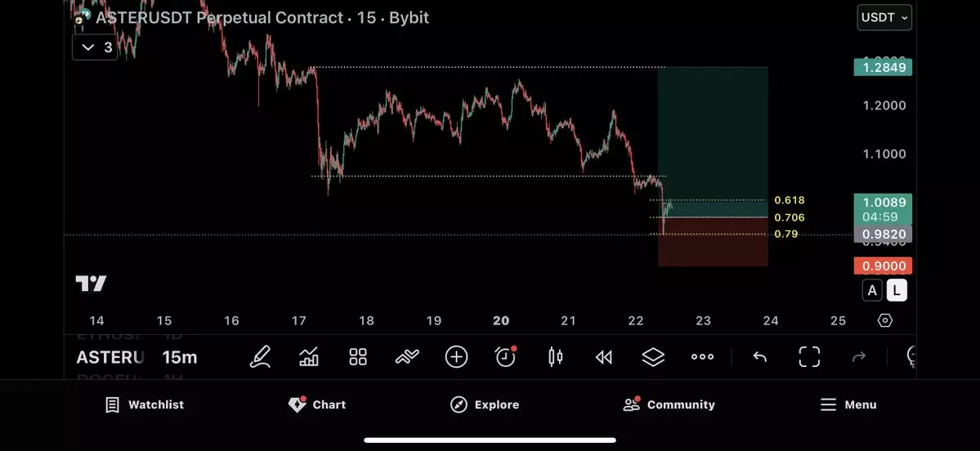Tap the bar replay rewind icon
Screen dimensions: 980x451
click(604, 357)
